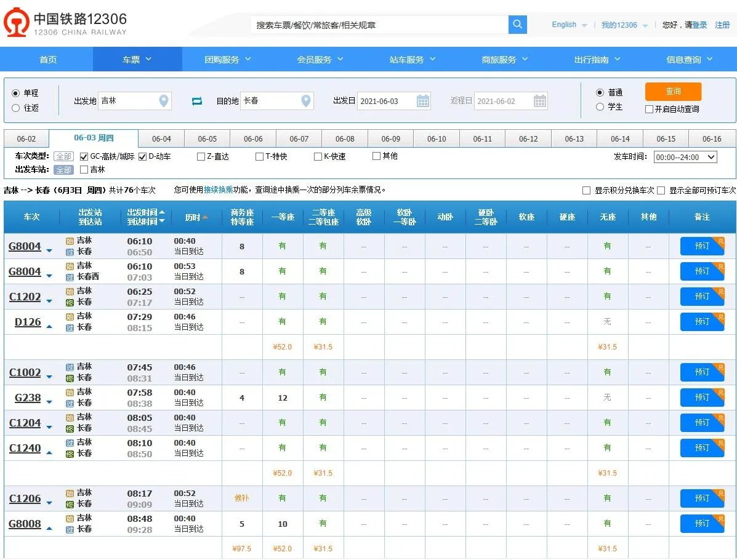737x560 pixels.
Task: Open the 信息查询 menu
Action: point(685,59)
